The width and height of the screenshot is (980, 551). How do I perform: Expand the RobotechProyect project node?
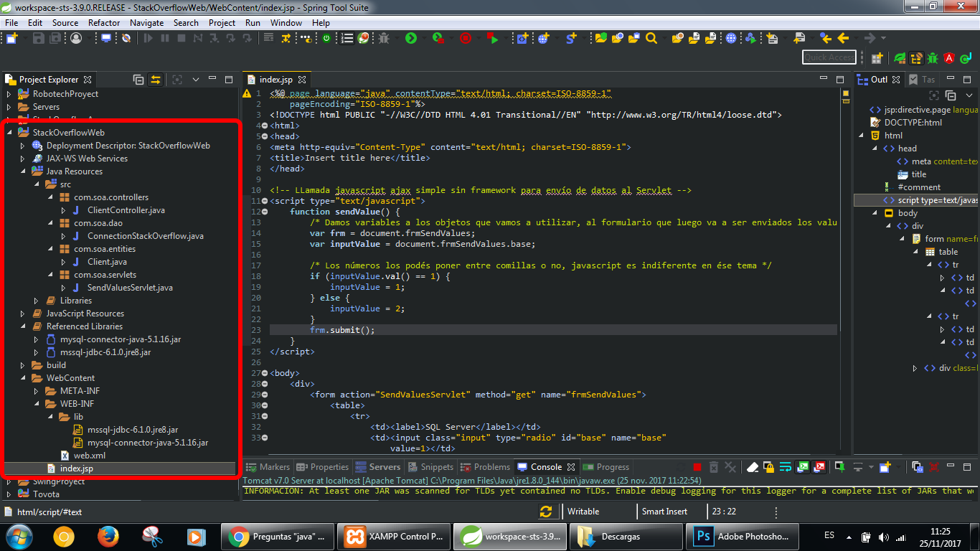tap(9, 94)
